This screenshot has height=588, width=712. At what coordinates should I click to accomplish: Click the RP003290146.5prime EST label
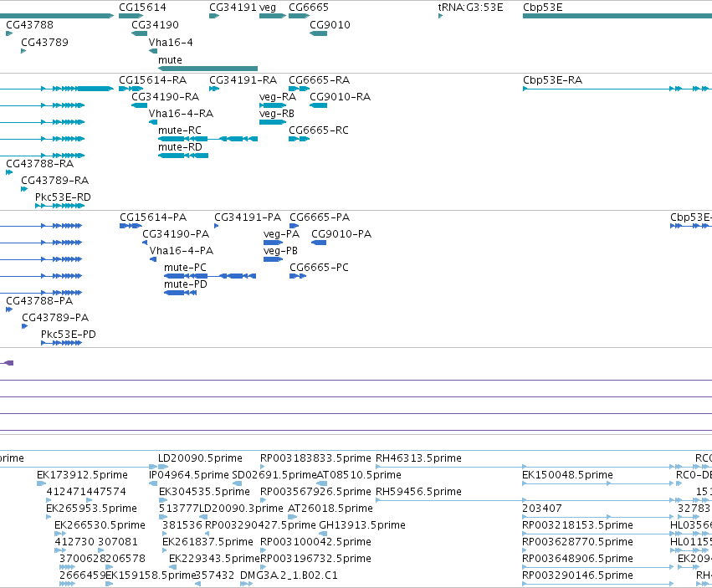click(577, 575)
